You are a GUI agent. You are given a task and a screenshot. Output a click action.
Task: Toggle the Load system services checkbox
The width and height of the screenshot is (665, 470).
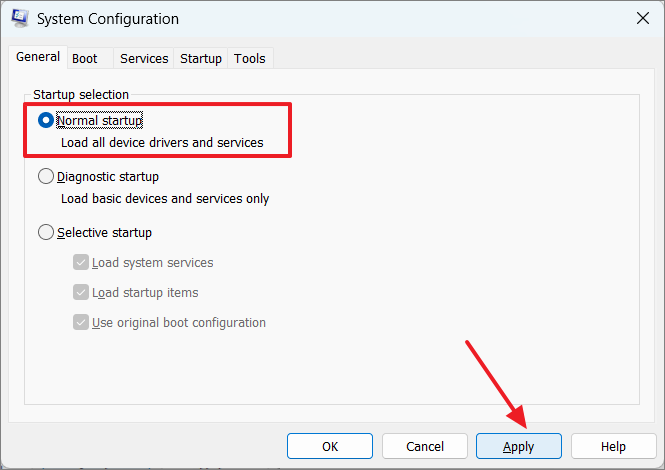pyautogui.click(x=81, y=263)
